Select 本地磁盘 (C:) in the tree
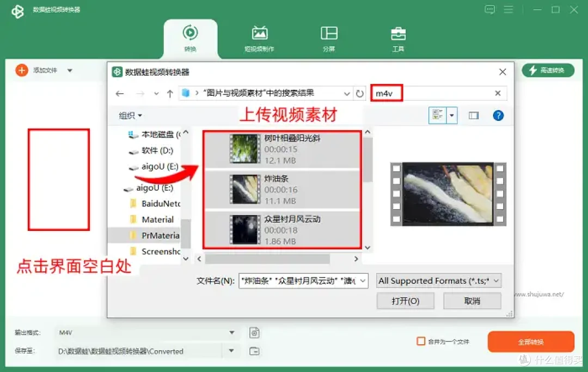This screenshot has height=372, width=588. click(x=154, y=134)
